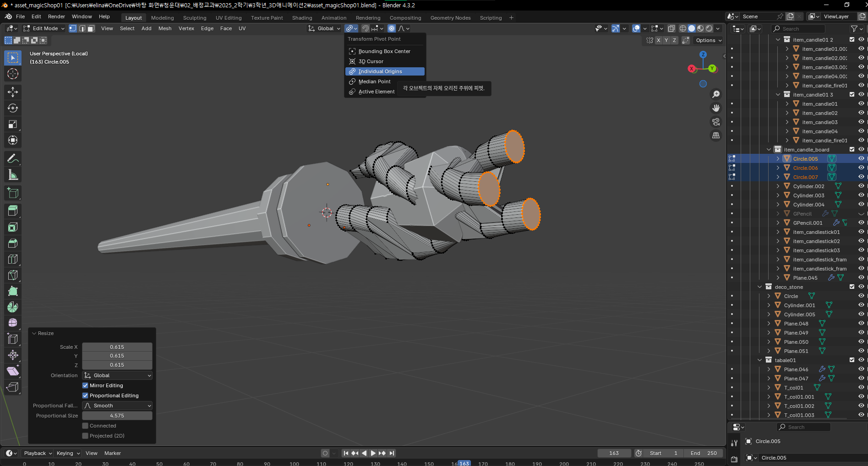Select the Extrude Region tool
The height and width of the screenshot is (466, 868).
coord(13,211)
